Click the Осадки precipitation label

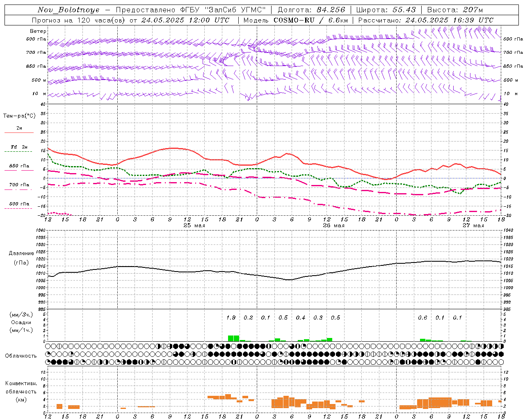click(x=21, y=322)
